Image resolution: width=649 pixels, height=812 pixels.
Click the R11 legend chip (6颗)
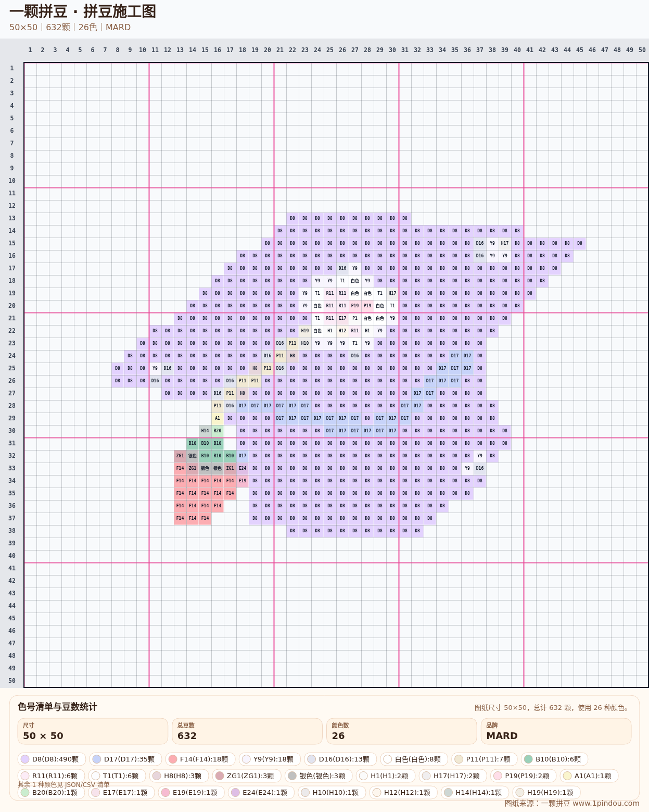[x=52, y=776]
